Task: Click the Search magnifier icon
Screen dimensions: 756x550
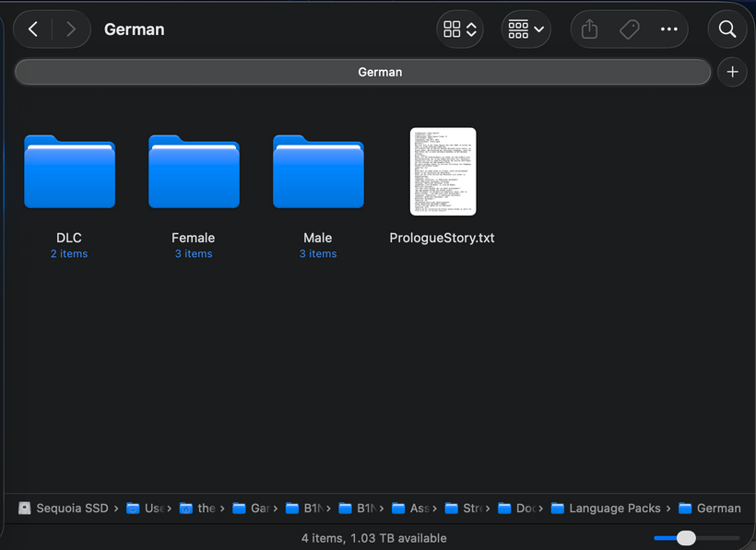Action: 726,29
